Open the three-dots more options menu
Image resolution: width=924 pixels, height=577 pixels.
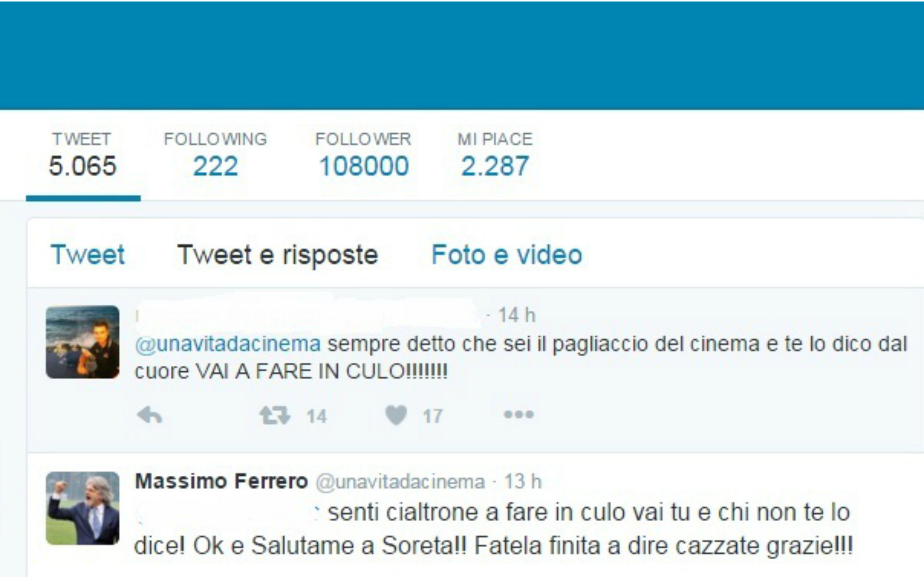tap(519, 414)
